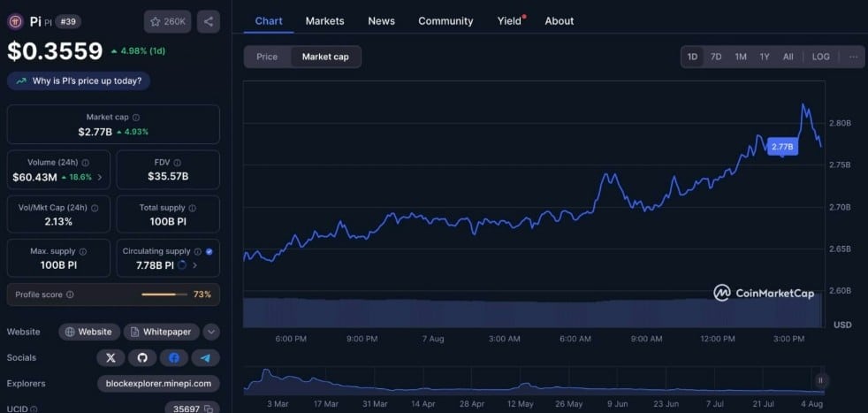Click the 73% profile score value
This screenshot has height=413, width=868.
point(202,294)
